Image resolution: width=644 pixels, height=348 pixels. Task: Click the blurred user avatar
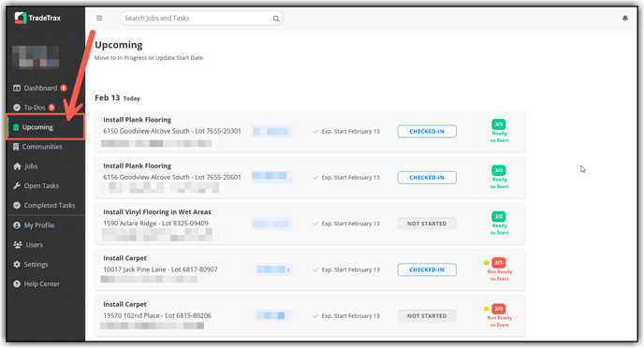(36, 57)
